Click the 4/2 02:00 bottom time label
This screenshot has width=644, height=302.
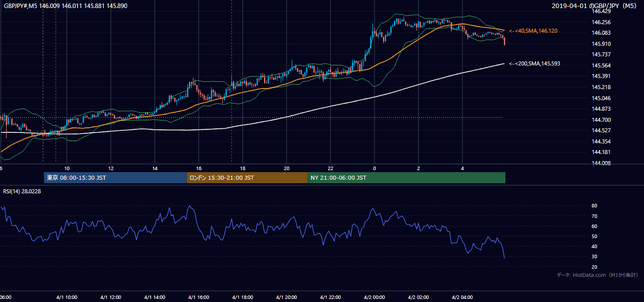[418, 297]
